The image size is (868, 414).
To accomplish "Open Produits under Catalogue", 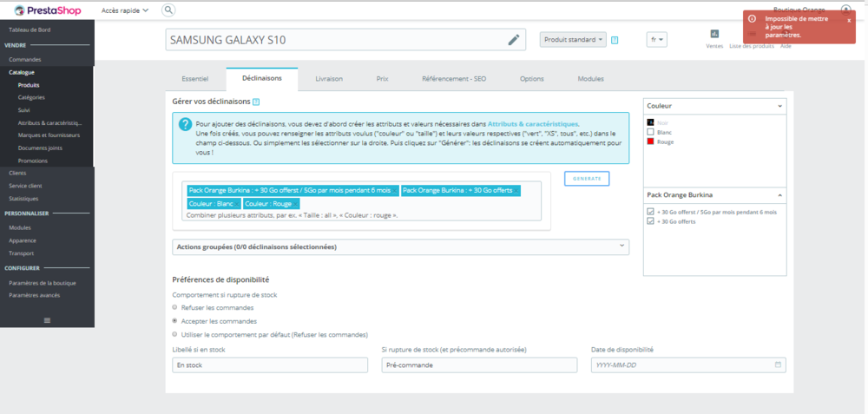I will point(29,85).
